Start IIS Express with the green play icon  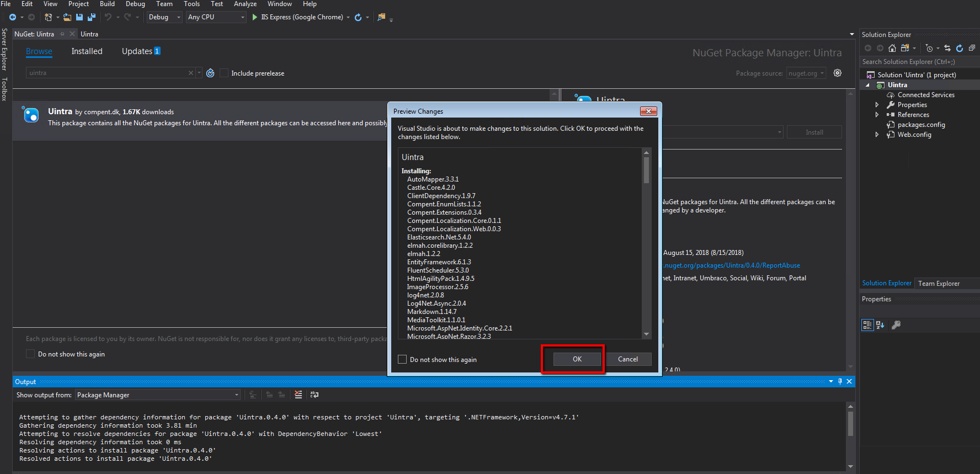pos(255,17)
